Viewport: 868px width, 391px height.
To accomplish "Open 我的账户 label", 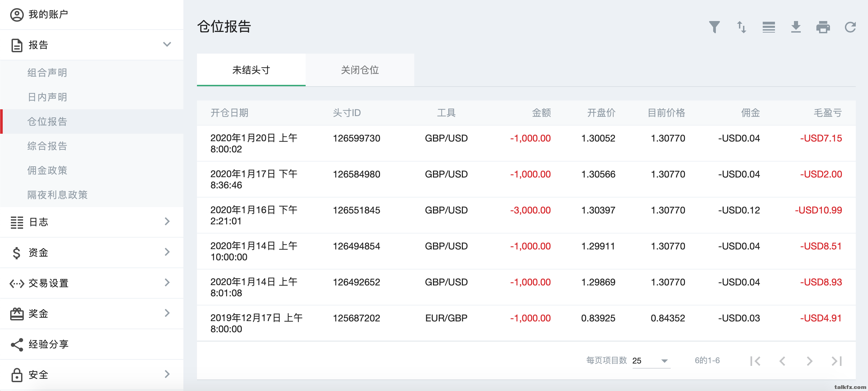I will [x=48, y=15].
